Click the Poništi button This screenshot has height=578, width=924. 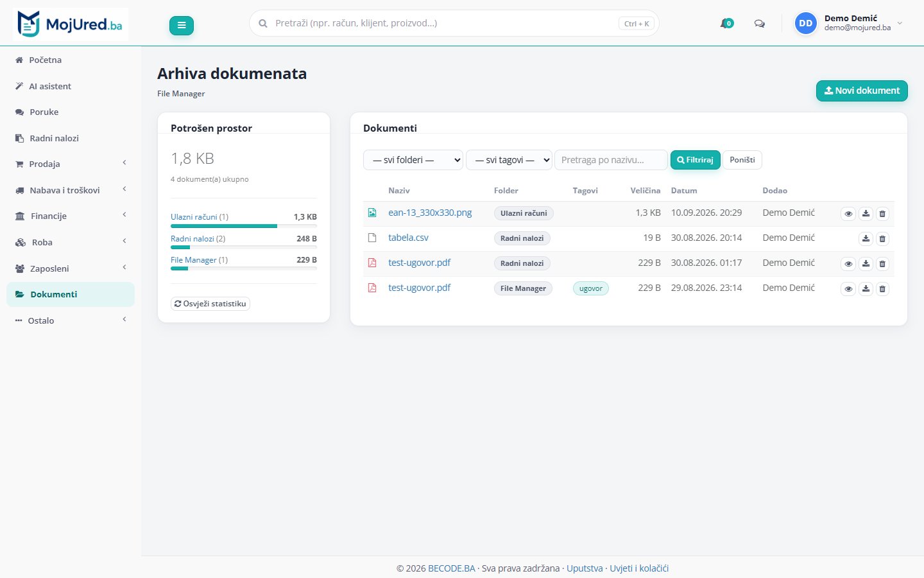(x=742, y=160)
